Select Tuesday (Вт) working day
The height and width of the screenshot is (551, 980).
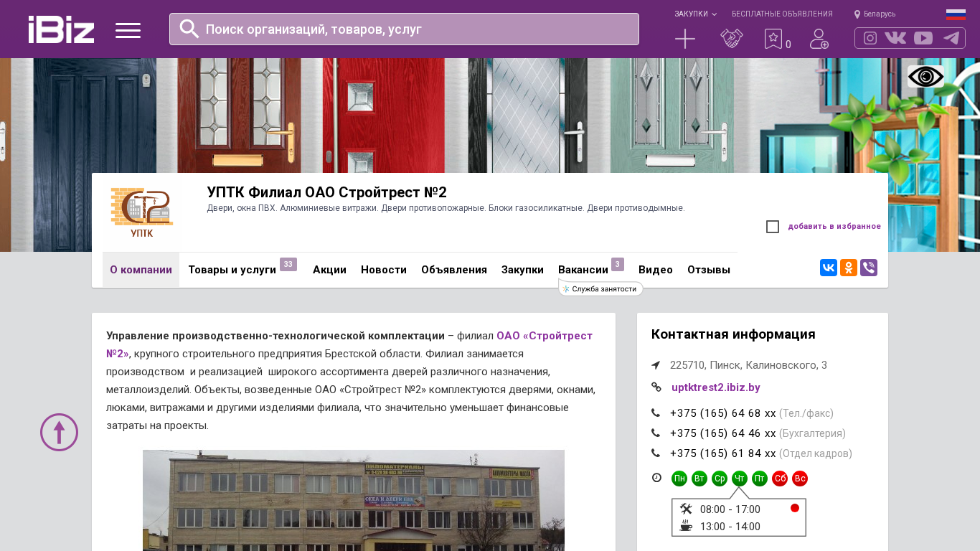699,479
